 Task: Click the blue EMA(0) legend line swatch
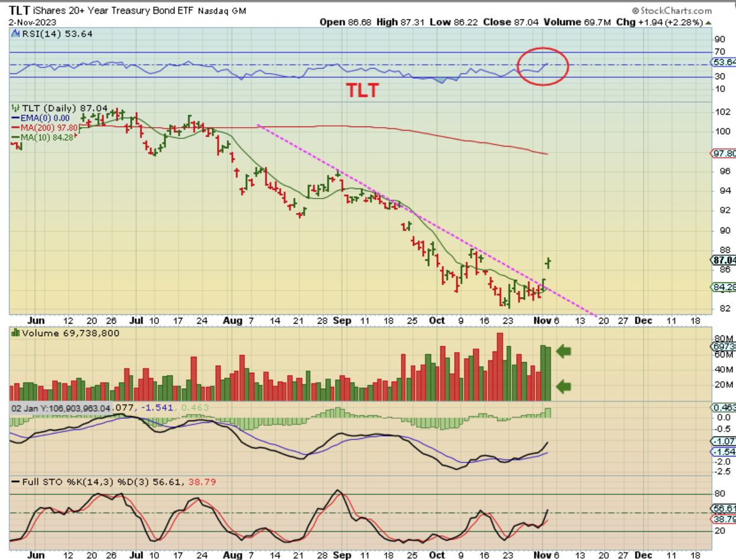(x=14, y=118)
